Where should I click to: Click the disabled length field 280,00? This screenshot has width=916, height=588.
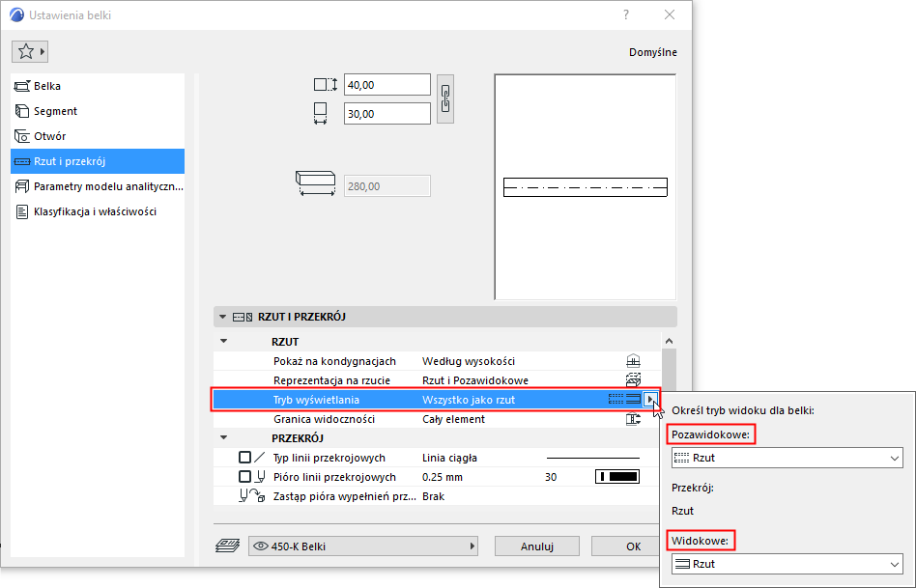coord(387,186)
